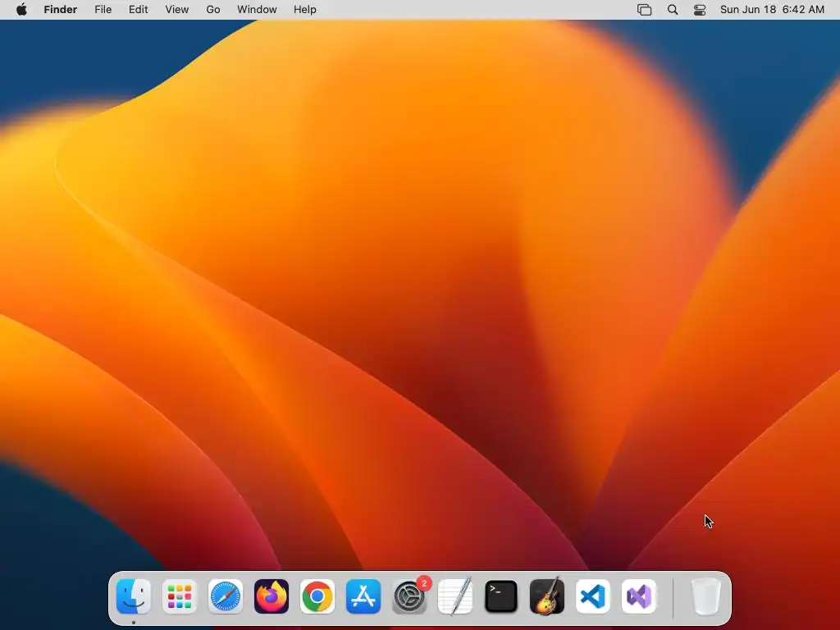Viewport: 840px width, 630px height.
Task: Open Google Chrome from the Dock
Action: [x=317, y=596]
